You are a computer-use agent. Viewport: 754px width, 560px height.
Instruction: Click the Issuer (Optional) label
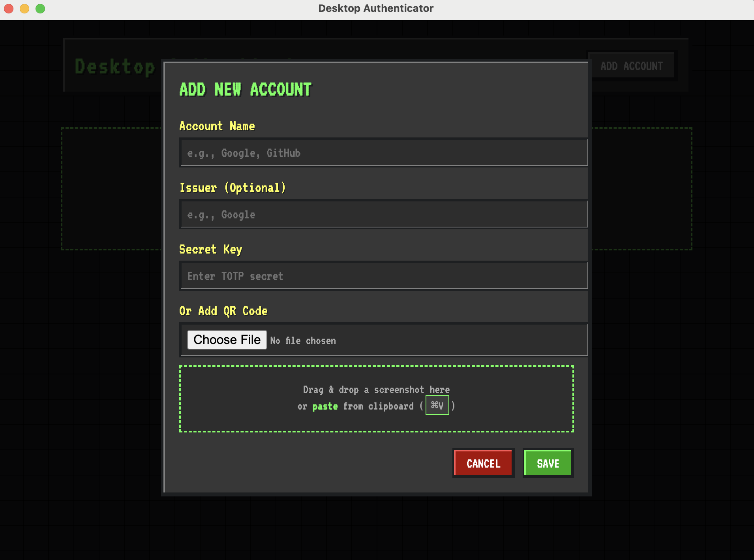tap(233, 188)
